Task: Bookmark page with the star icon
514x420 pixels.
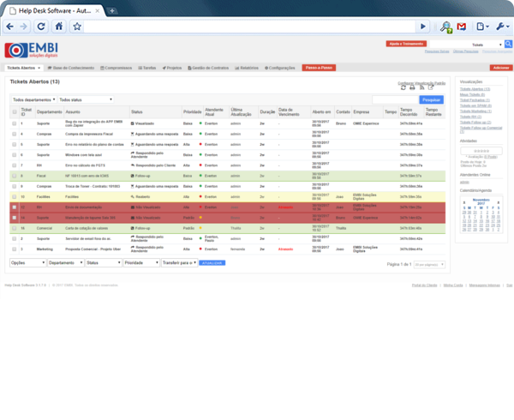Action: pyautogui.click(x=76, y=27)
